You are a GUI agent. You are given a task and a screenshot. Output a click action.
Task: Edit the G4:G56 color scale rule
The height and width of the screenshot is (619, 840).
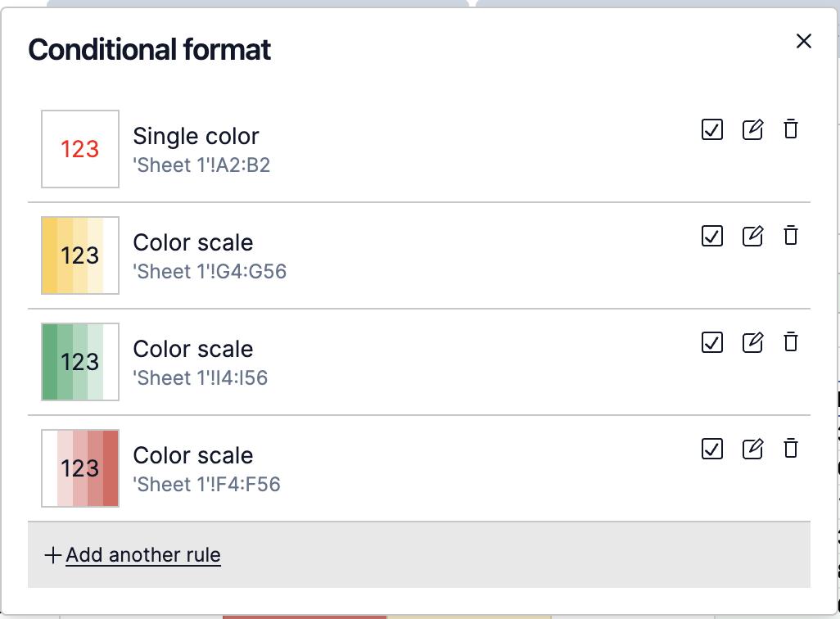click(x=752, y=236)
